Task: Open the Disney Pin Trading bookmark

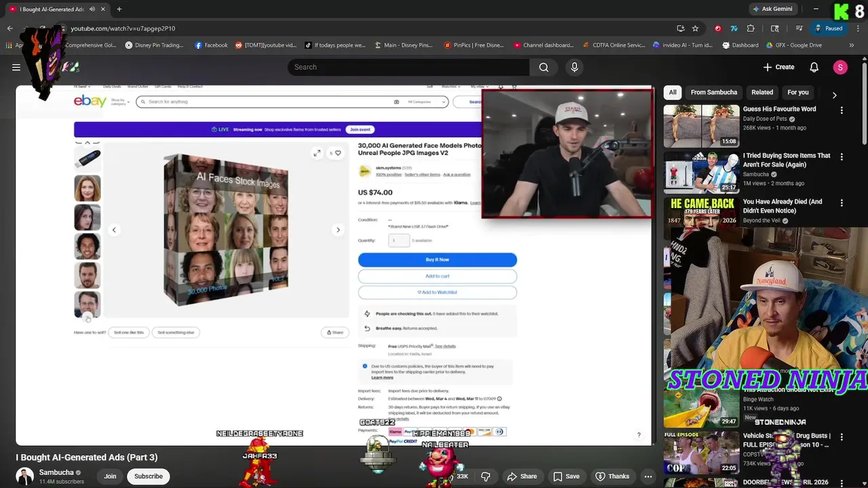Action: [154, 45]
